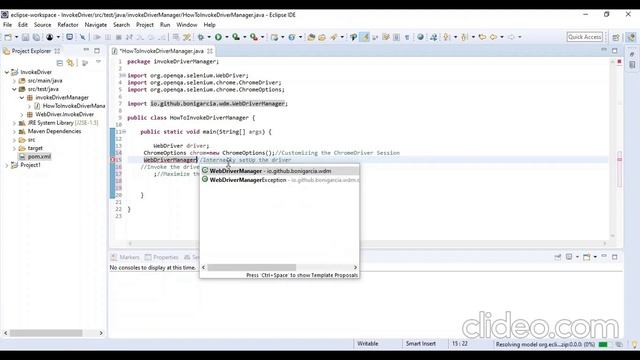Click Collapse All in Project Explorer
The height and width of the screenshot is (360, 640).
60,63
